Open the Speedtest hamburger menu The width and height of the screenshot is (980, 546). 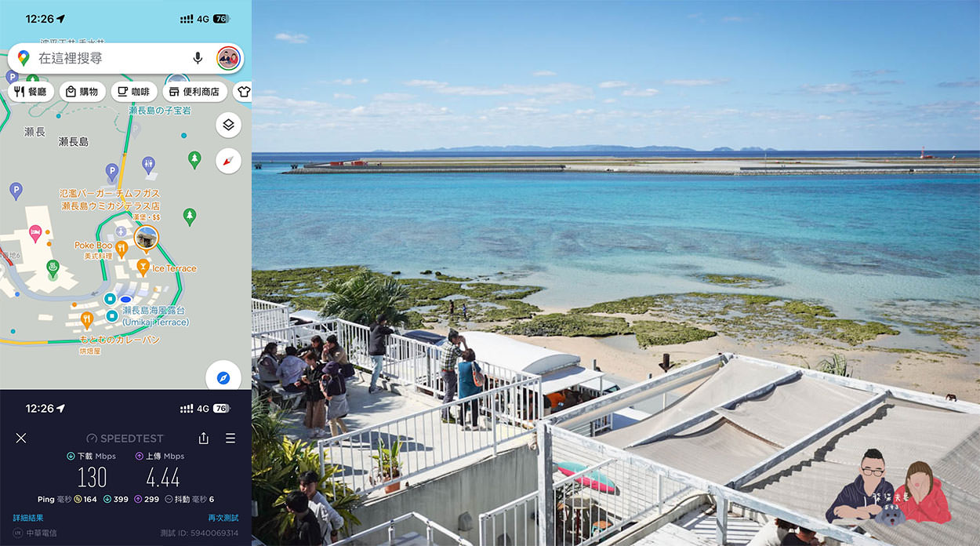[230, 439]
